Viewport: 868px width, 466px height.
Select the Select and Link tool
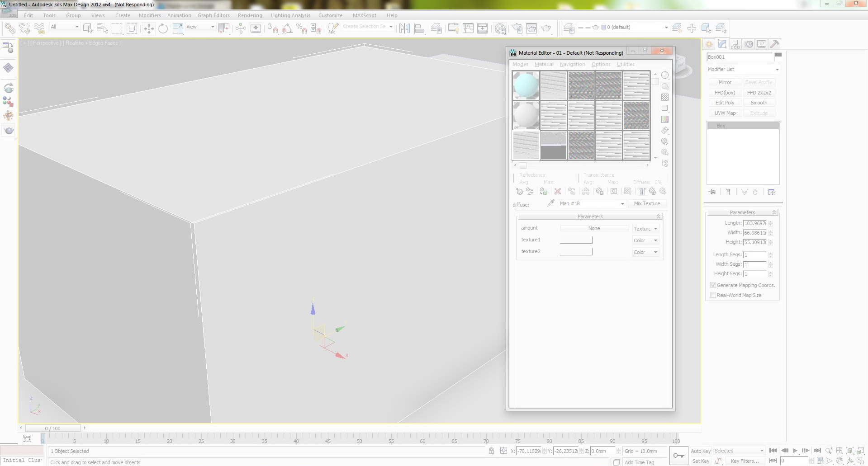tap(9, 28)
